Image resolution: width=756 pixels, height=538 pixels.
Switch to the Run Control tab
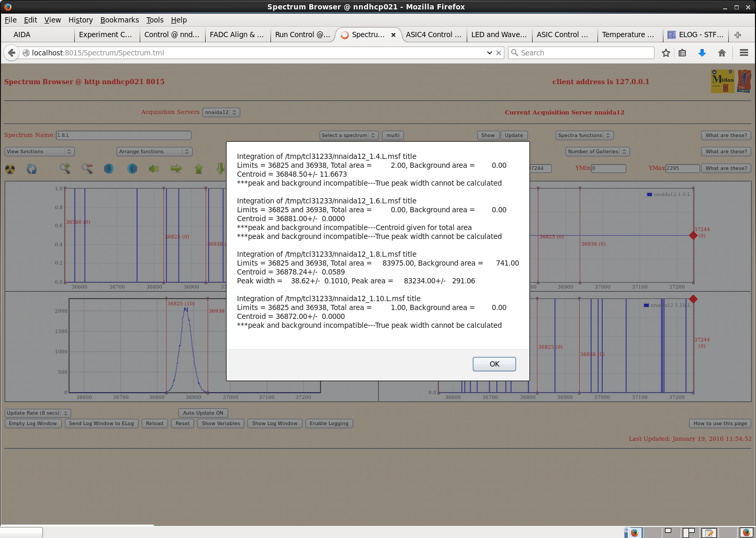click(x=302, y=35)
